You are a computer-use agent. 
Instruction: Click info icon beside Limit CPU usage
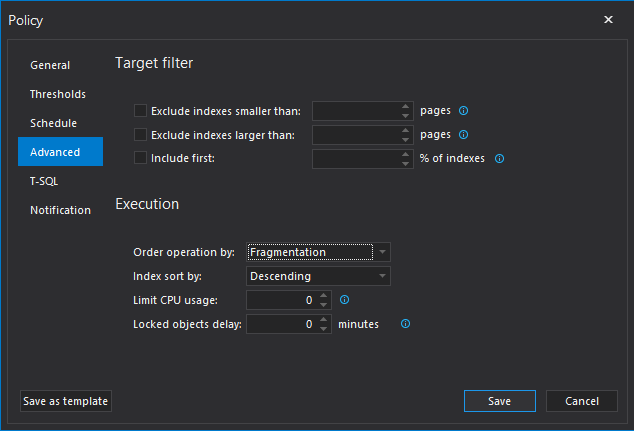[x=344, y=299]
